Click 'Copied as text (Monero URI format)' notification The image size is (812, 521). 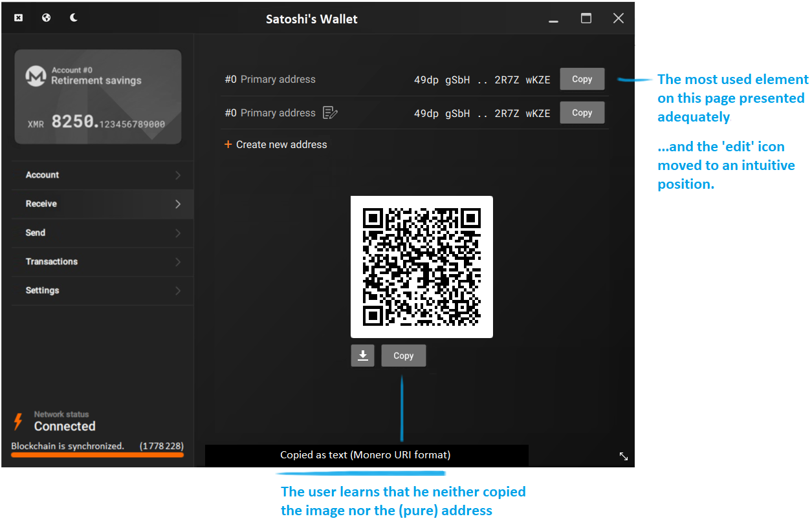pyautogui.click(x=366, y=455)
